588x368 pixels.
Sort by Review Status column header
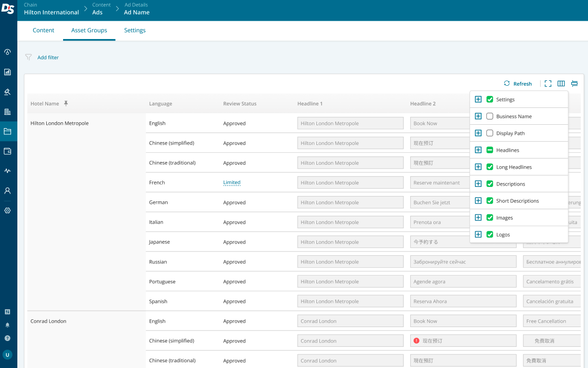pyautogui.click(x=240, y=104)
